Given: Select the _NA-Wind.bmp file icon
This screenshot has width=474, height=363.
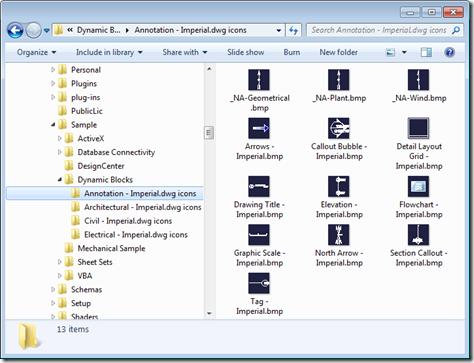Looking at the screenshot, I should pyautogui.click(x=418, y=80).
